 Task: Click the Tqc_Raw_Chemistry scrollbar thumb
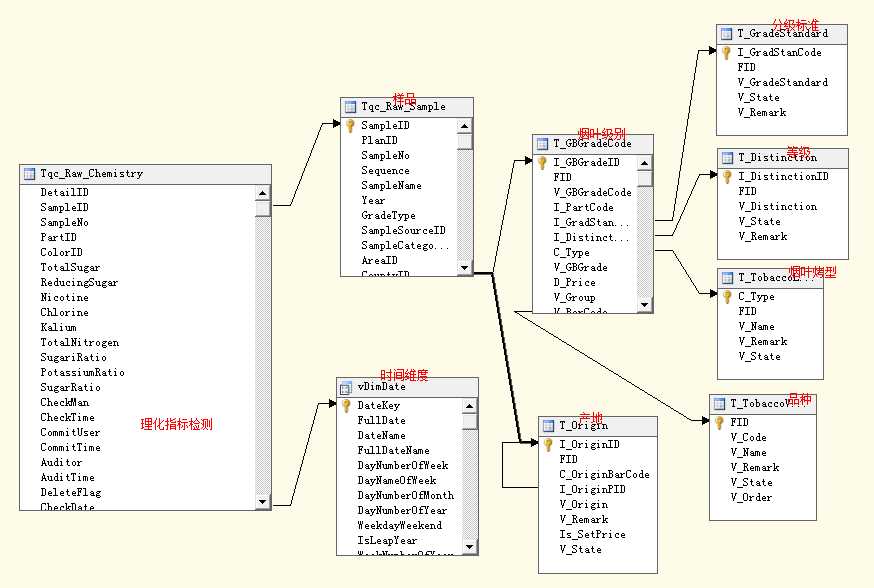coord(263,209)
